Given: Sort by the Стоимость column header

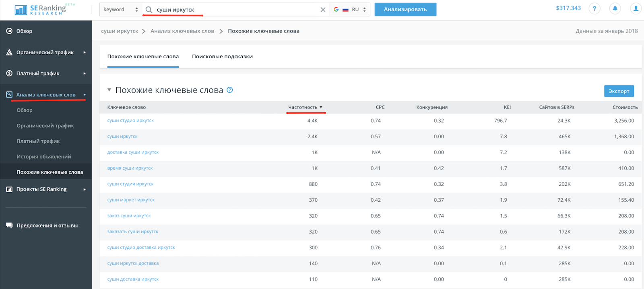Looking at the screenshot, I should 625,107.
